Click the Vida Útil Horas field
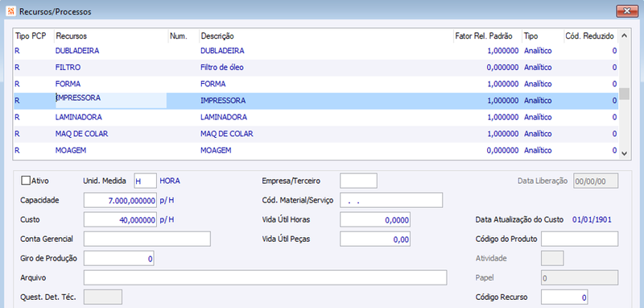This screenshot has width=644, height=308. [x=375, y=219]
